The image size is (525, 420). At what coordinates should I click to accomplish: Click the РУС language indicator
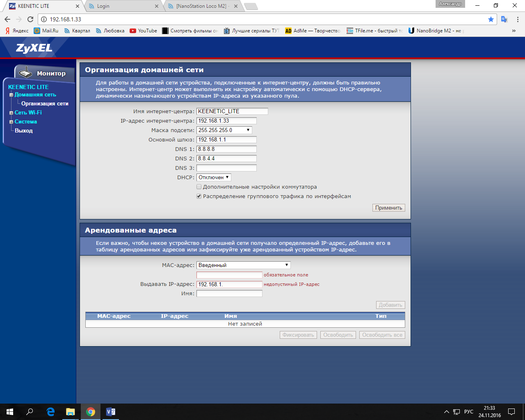pos(469,412)
